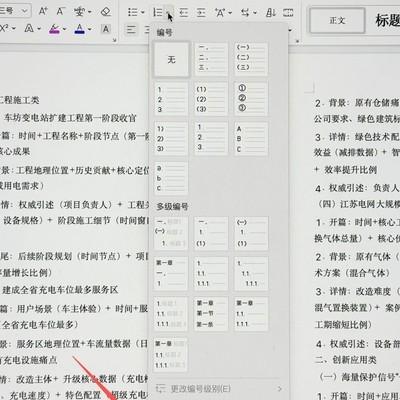Click the 编号 section header

(165, 33)
